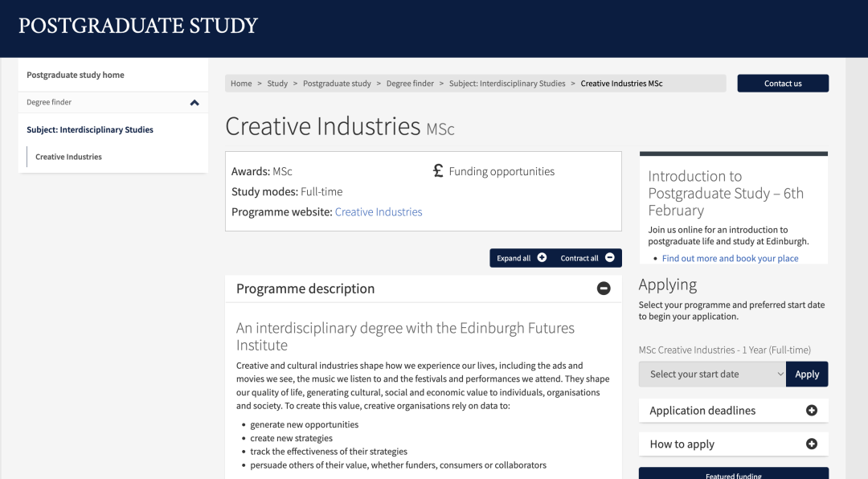This screenshot has height=479, width=868.
Task: Collapse Degree finder with the chevron arrow
Action: [194, 103]
